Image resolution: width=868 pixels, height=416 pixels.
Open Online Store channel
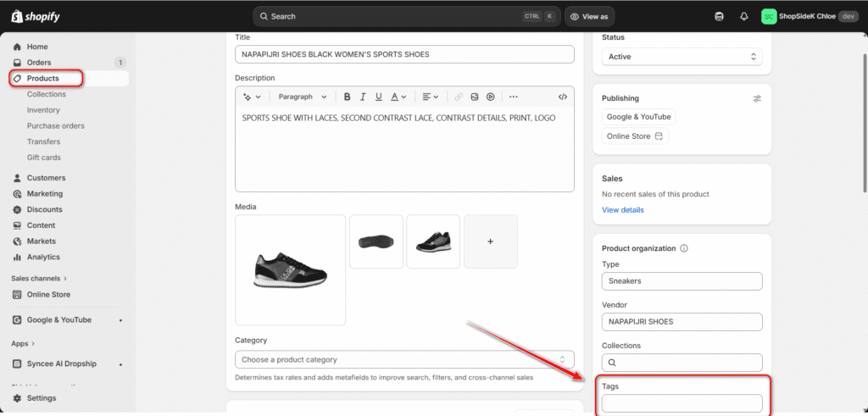tap(48, 295)
